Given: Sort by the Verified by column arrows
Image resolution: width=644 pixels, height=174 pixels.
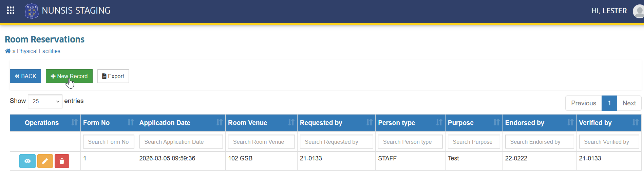Looking at the screenshot, I should 635,122.
